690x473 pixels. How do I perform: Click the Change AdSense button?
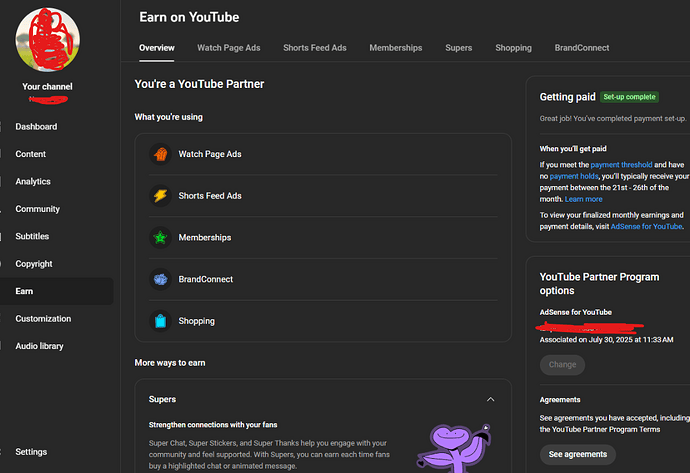click(562, 365)
